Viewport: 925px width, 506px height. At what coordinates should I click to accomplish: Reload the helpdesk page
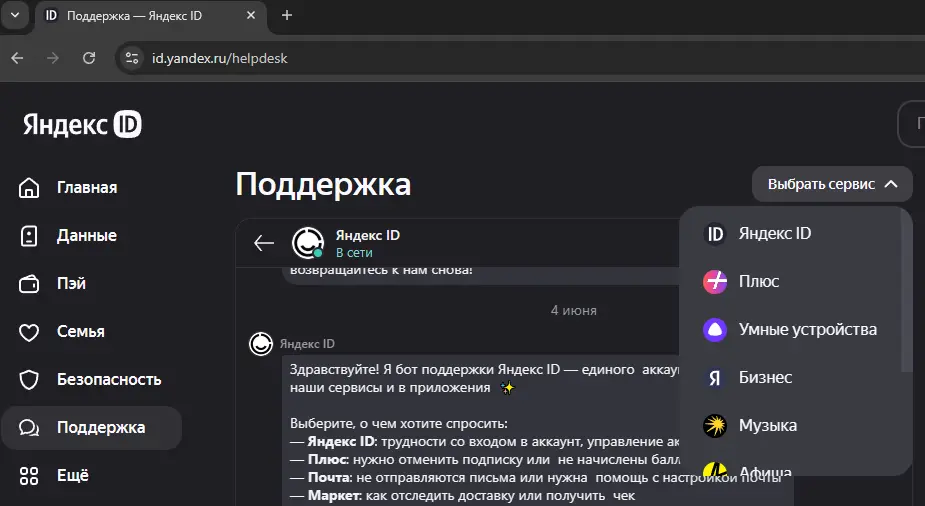(x=89, y=58)
